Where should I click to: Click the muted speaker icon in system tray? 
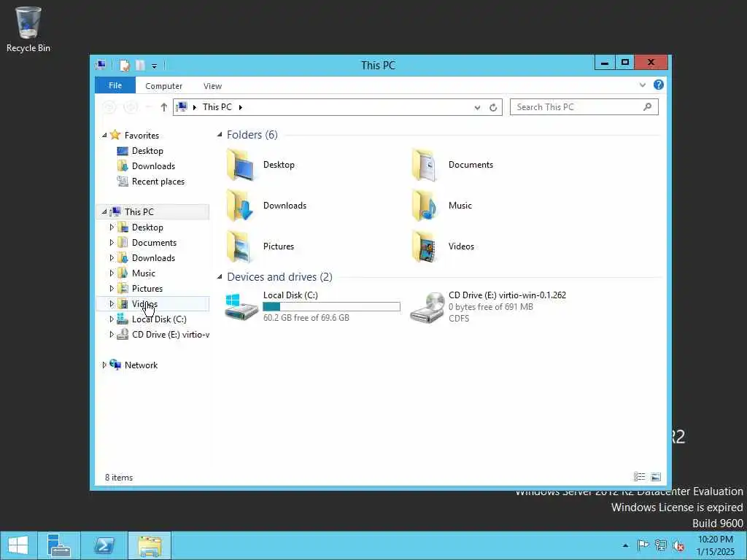coord(678,545)
